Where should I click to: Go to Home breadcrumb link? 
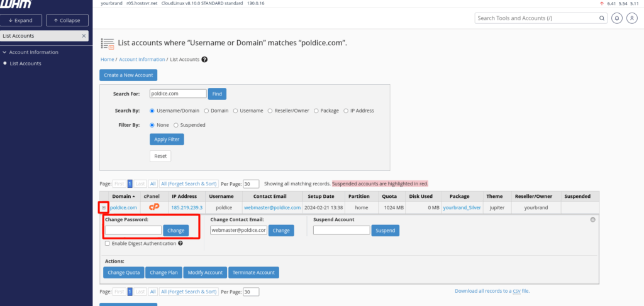pyautogui.click(x=106, y=60)
